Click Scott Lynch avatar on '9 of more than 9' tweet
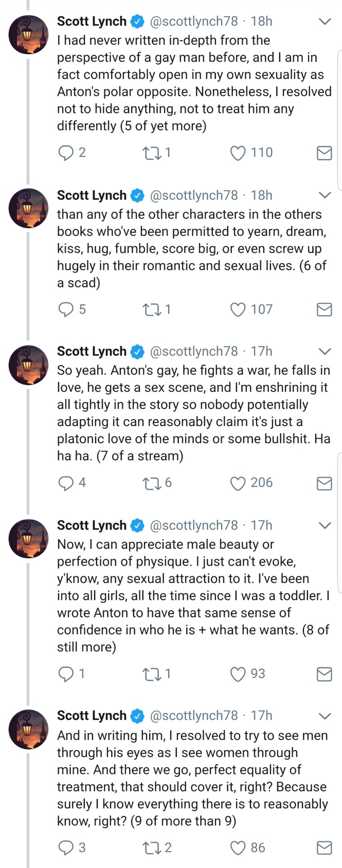Image resolution: width=342 pixels, height=868 pixels. (x=28, y=729)
